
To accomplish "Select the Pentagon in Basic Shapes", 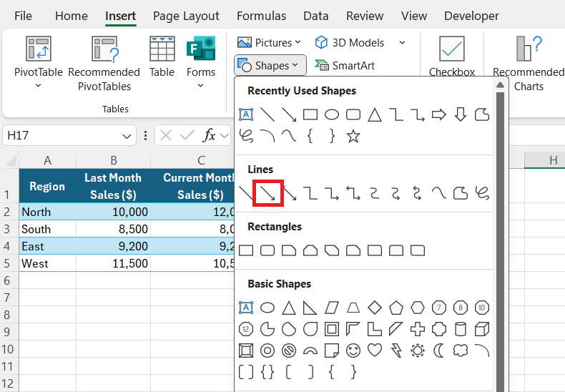I will pos(396,308).
